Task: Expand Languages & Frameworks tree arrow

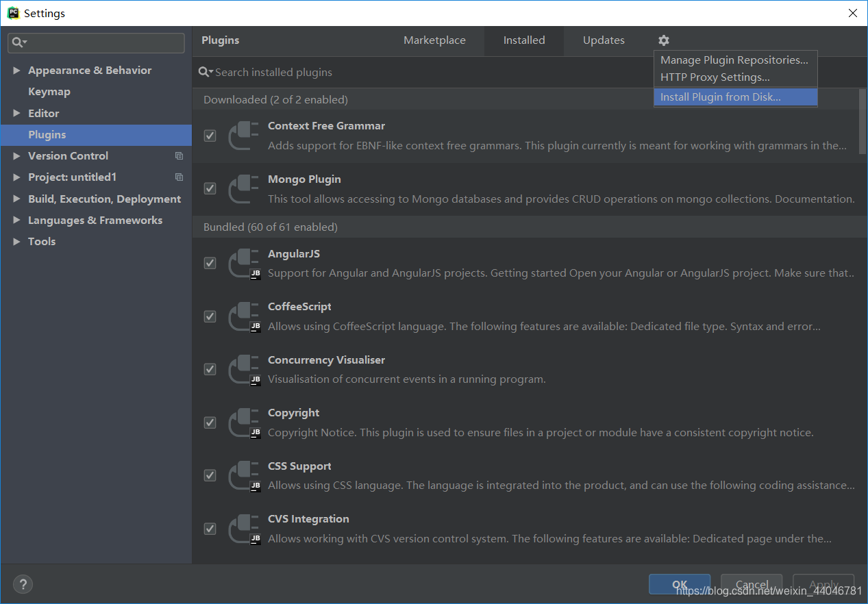Action: coord(16,221)
